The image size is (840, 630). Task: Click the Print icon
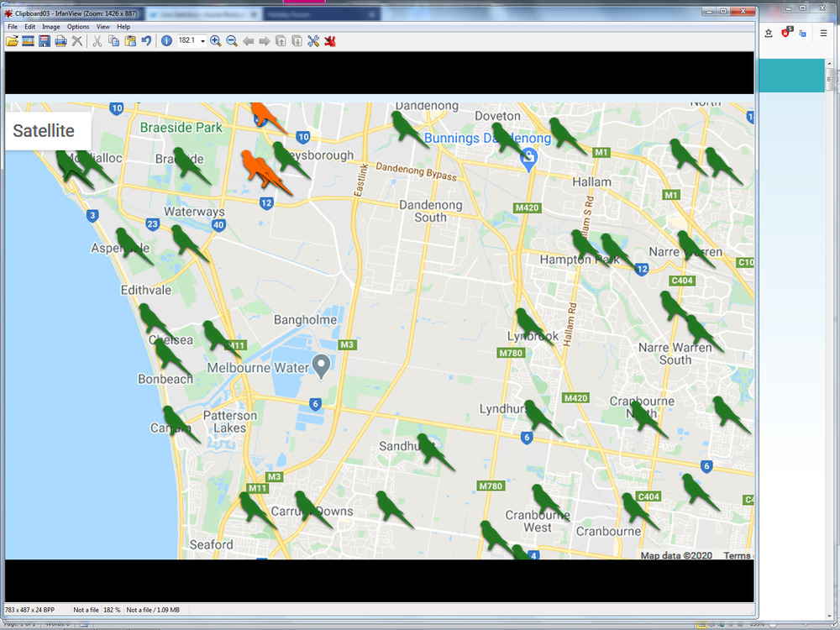pos(60,41)
